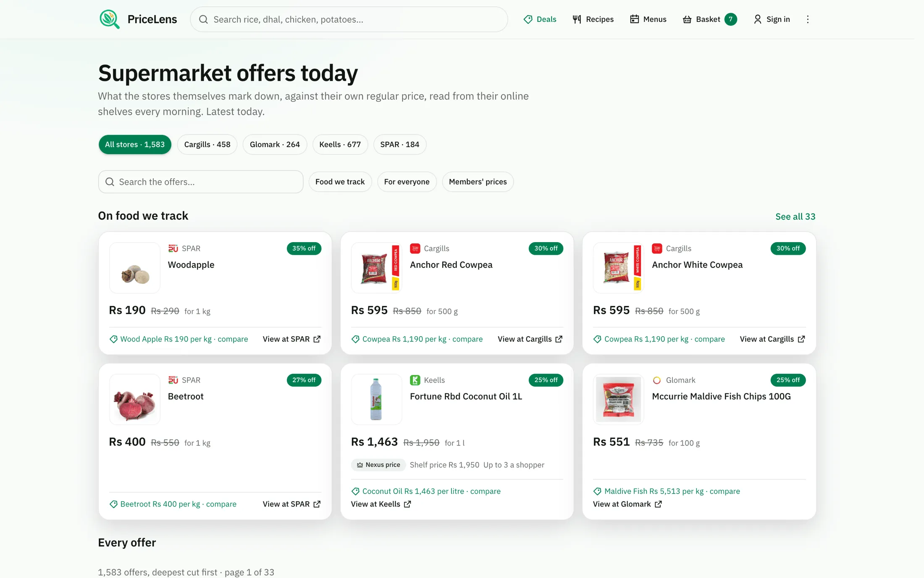Screen dimensions: 924x578
Task: Compare Beetroot Rs 400 per kg
Action: pyautogui.click(x=173, y=504)
